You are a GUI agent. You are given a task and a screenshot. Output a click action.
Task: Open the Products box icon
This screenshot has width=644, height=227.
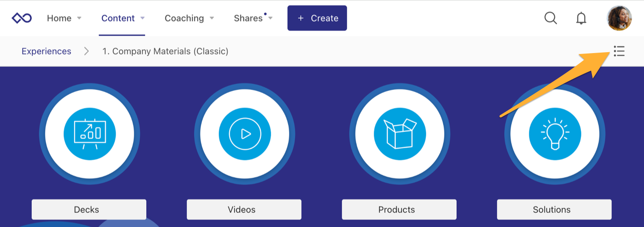[400, 134]
